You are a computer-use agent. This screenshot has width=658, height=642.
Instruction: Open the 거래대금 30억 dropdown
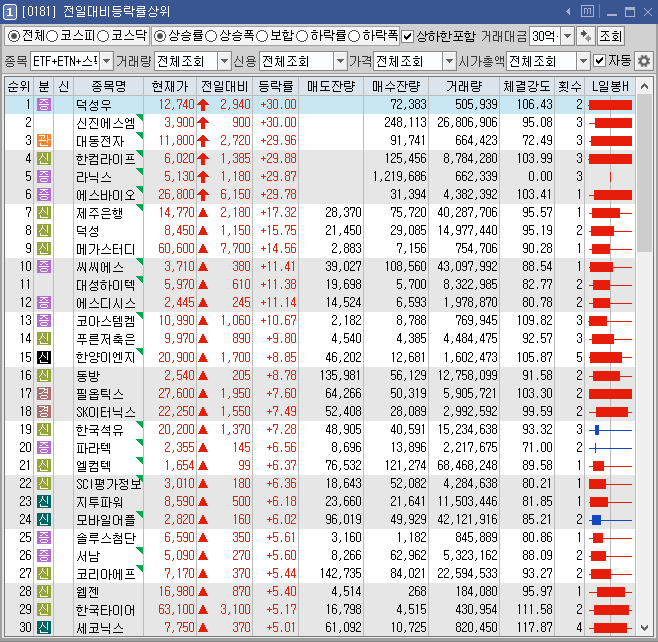567,36
